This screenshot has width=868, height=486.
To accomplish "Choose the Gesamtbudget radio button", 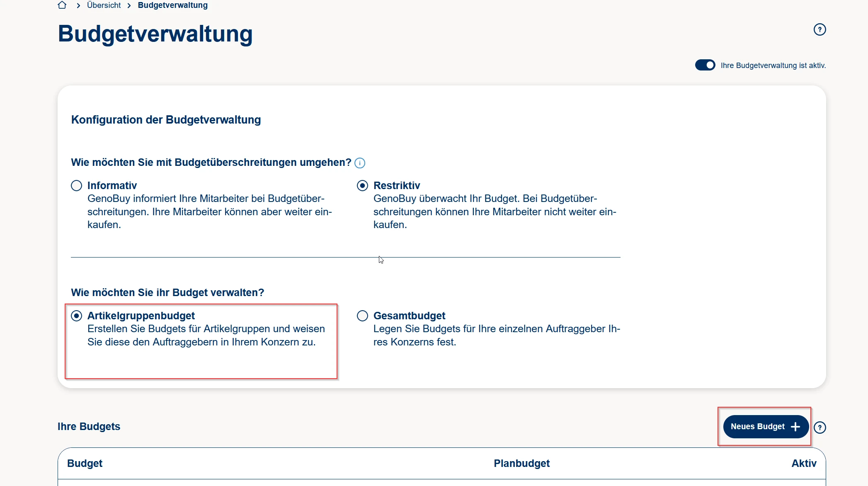I will point(362,316).
